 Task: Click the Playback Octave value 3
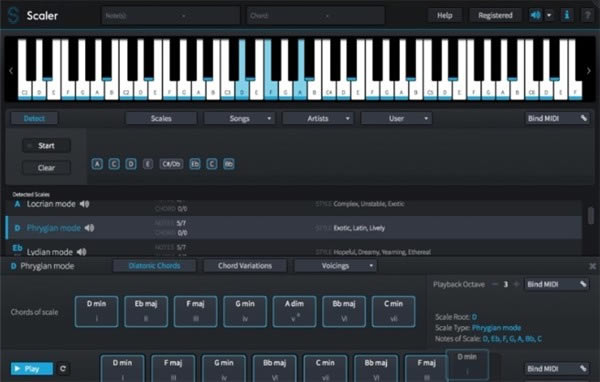coord(505,284)
